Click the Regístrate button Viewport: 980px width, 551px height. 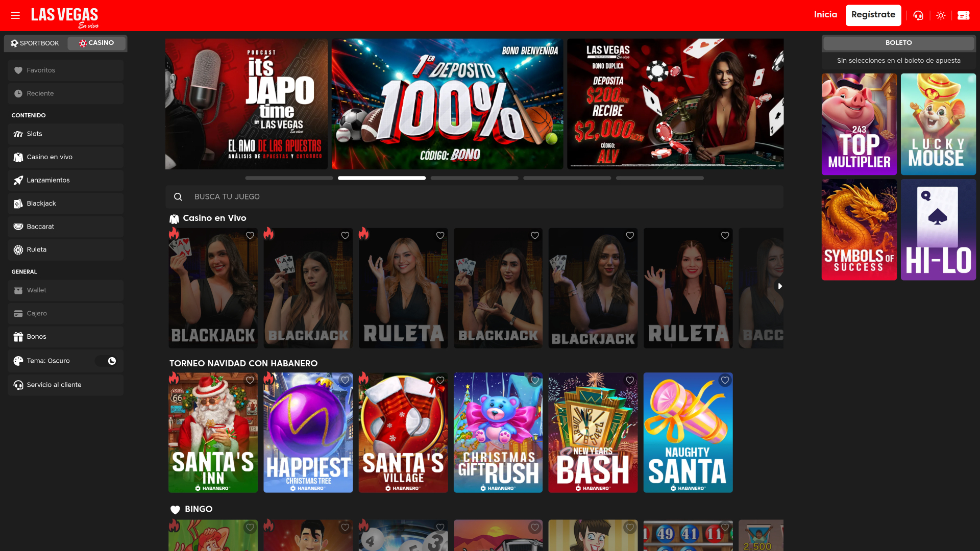[873, 15]
